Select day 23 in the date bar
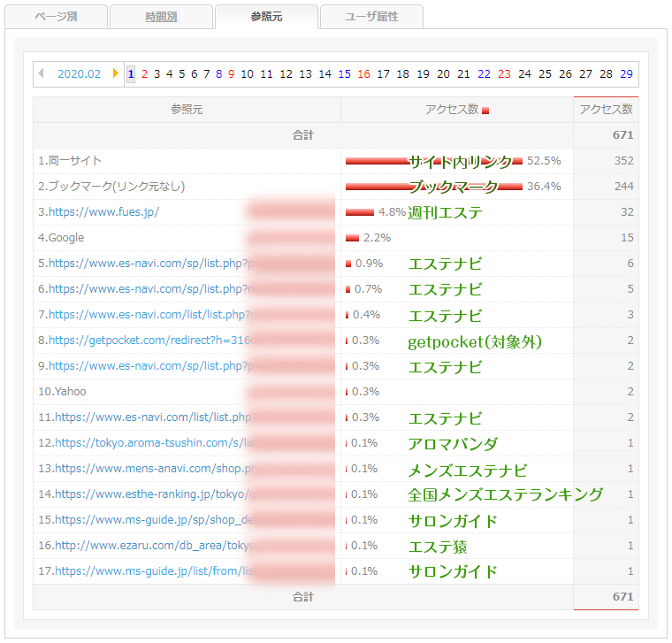 pyautogui.click(x=504, y=74)
